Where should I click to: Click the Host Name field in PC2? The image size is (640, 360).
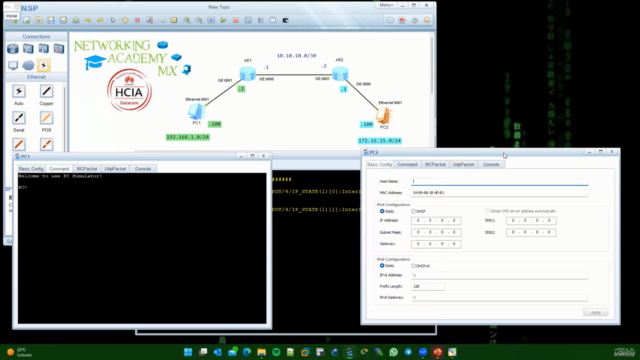click(500, 181)
